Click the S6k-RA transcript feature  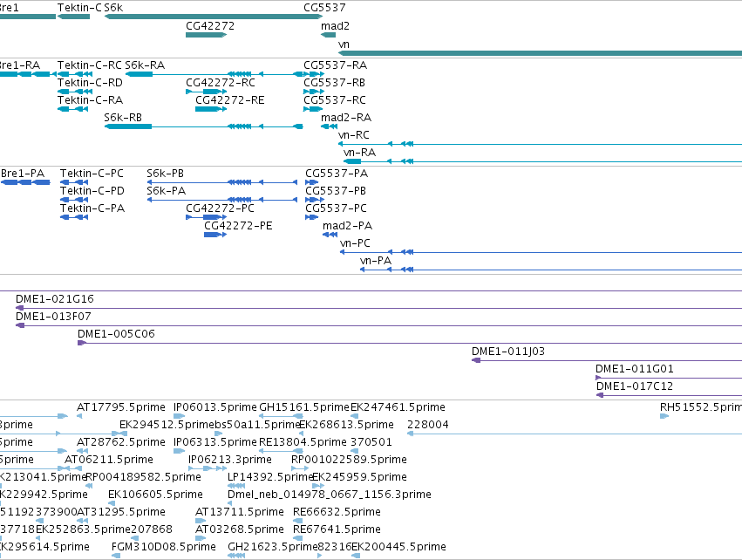(x=214, y=74)
